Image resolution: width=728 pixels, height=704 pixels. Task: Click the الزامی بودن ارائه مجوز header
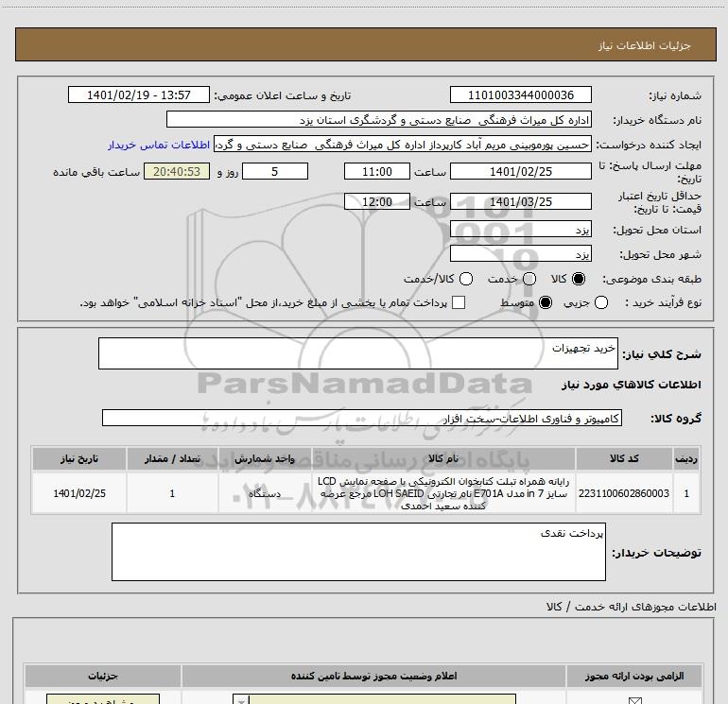coord(634,676)
